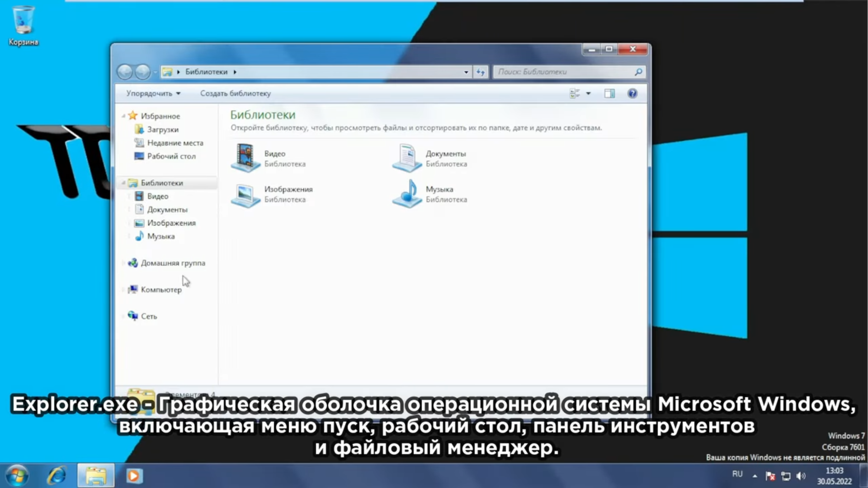Click the search magnifier icon

pos(638,72)
